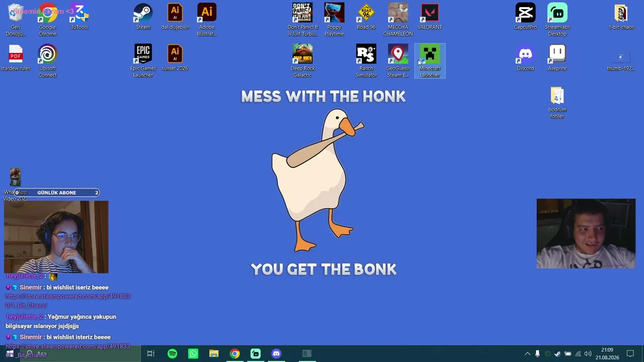The image size is (644, 362).
Task: Open the volume speaker tray icon
Action: point(588,354)
